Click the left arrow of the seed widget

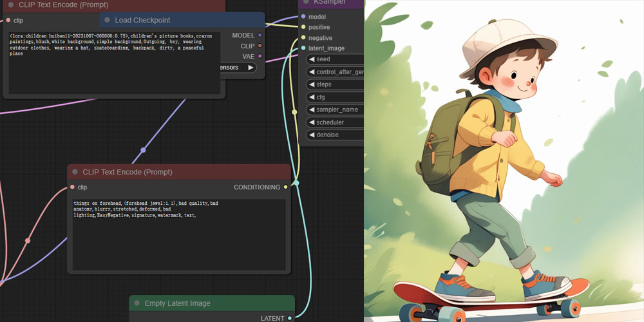312,59
